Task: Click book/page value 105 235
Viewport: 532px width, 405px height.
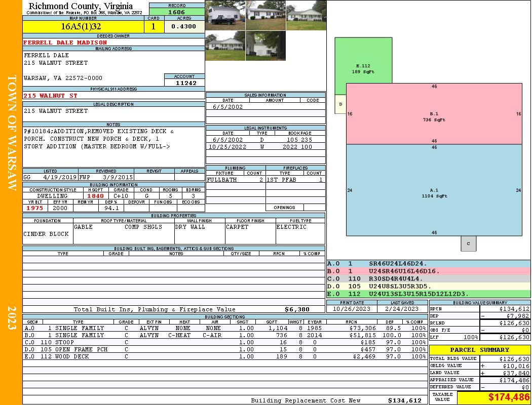Action: [x=299, y=140]
